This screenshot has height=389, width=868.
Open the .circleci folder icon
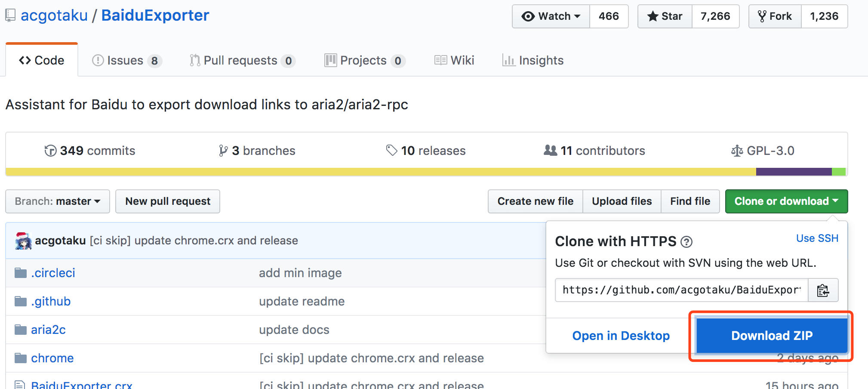pos(20,273)
